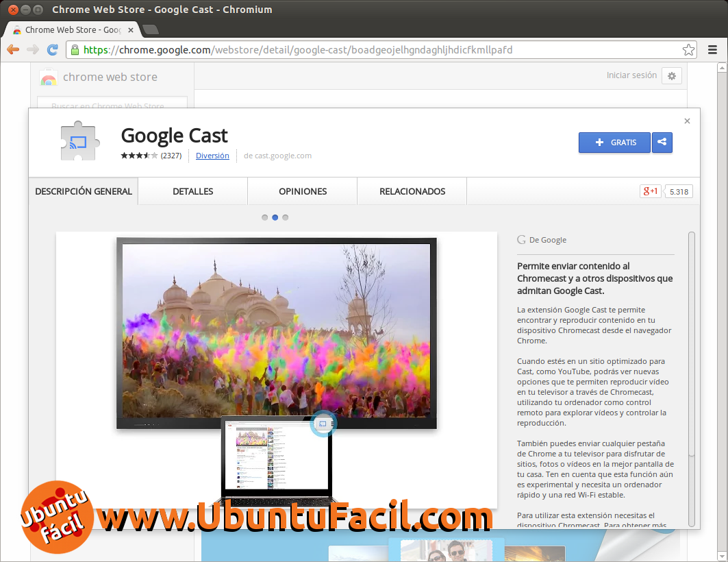Minimize the Chromium window
The image size is (728, 562).
coord(26,10)
